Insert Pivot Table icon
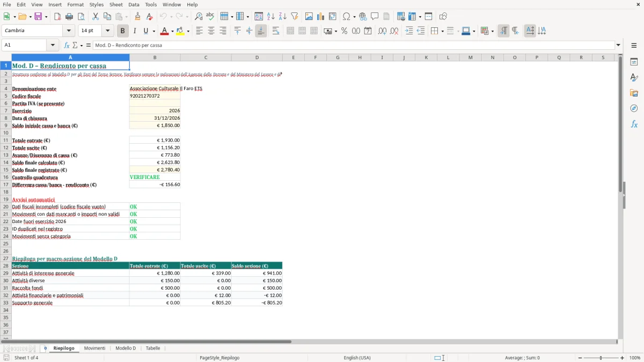 (333, 17)
